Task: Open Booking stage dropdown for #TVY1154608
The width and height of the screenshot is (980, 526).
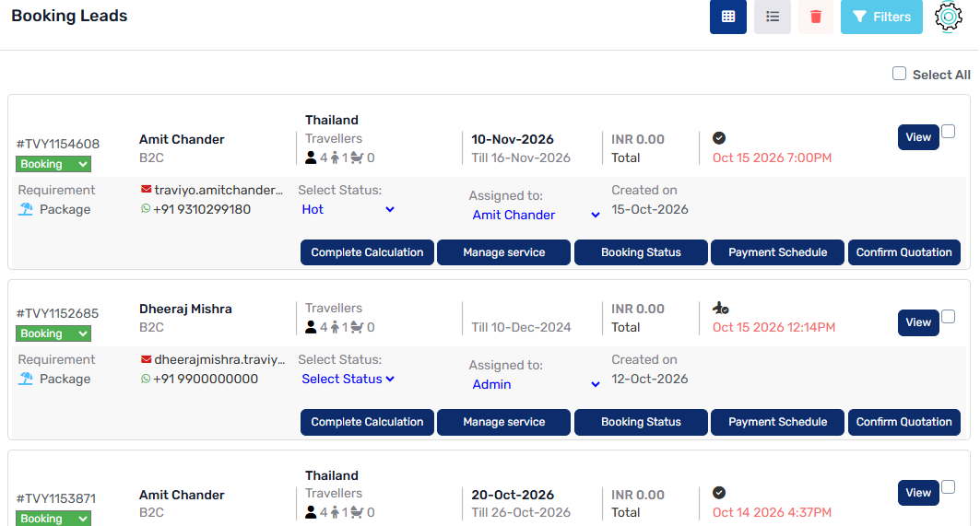Action: click(x=53, y=164)
